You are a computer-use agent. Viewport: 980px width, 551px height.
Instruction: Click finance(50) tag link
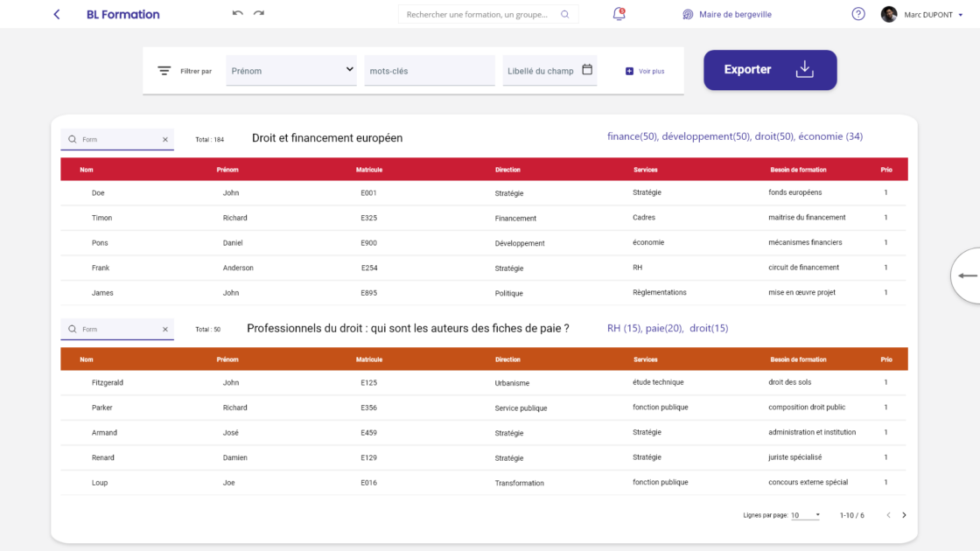632,136
